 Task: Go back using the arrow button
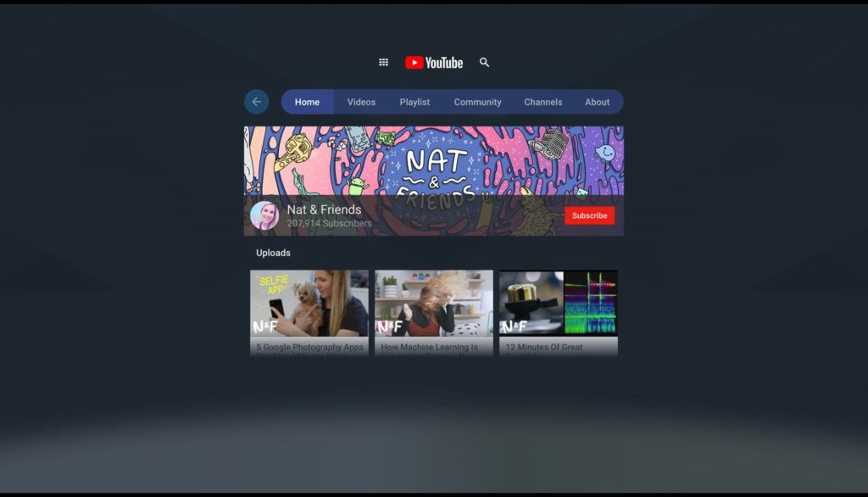coord(256,102)
